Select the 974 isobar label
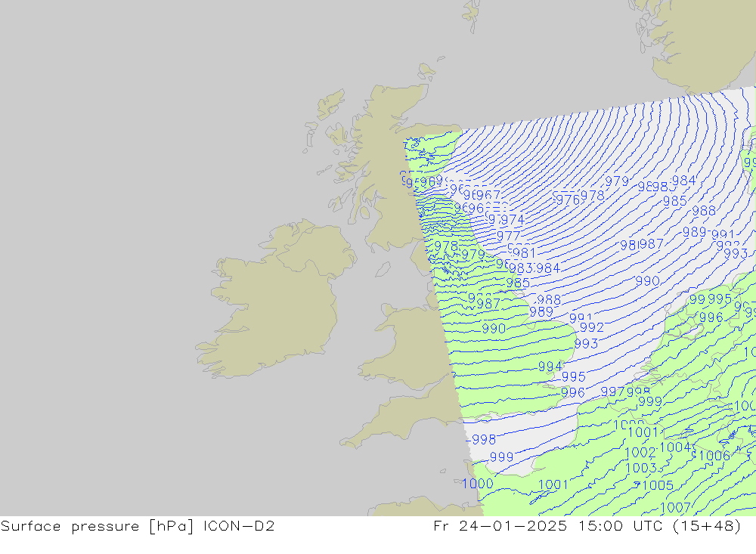 pyautogui.click(x=513, y=220)
